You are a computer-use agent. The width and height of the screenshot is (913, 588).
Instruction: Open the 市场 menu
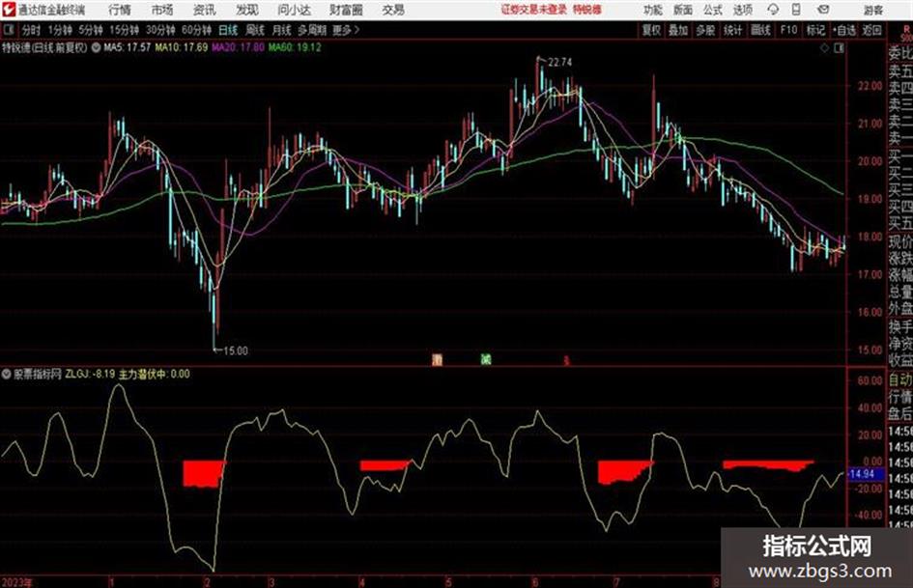[162, 10]
